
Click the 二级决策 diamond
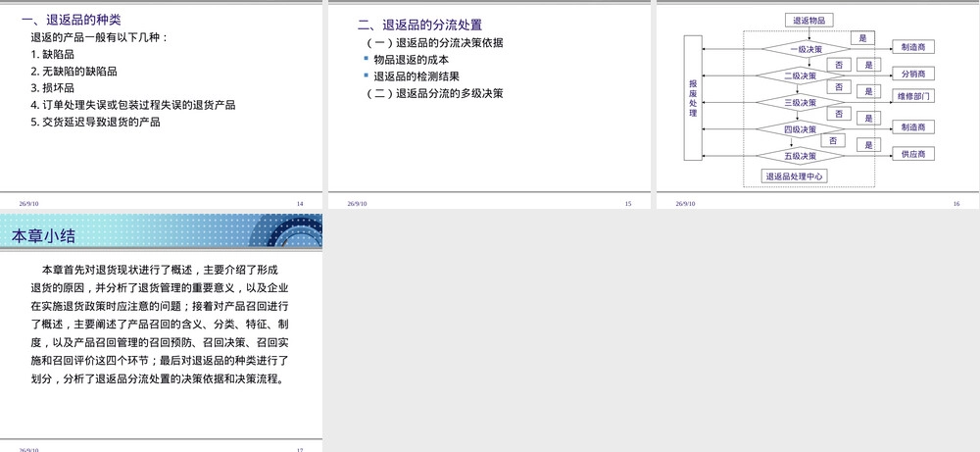(800, 75)
